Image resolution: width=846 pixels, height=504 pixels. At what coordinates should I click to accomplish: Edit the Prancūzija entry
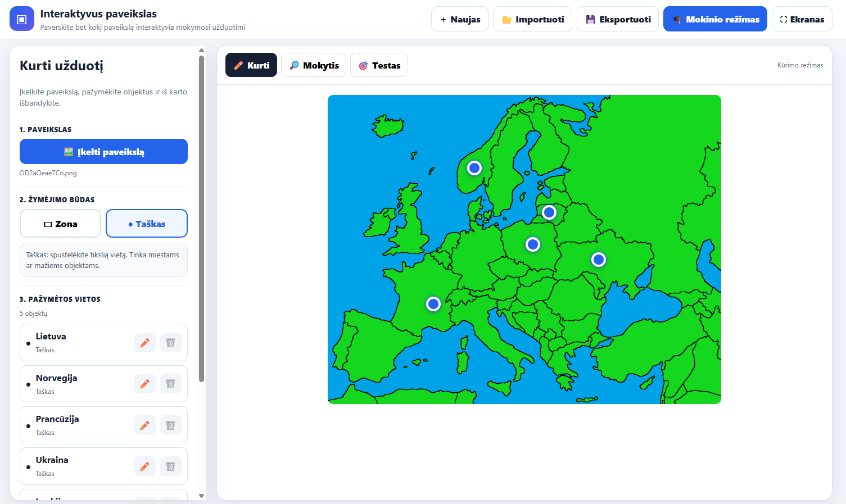[144, 425]
